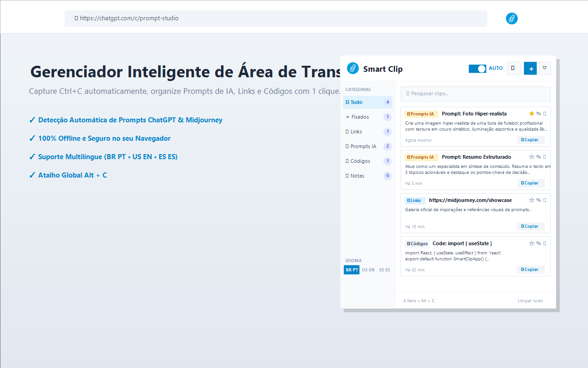Open the Códigos category in sidebar

[367, 161]
